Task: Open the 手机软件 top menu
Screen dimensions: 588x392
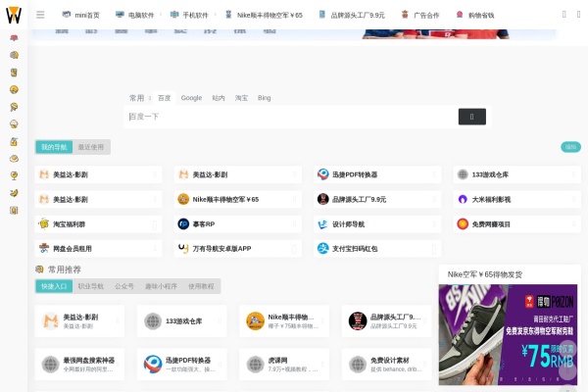Action: pos(189,15)
